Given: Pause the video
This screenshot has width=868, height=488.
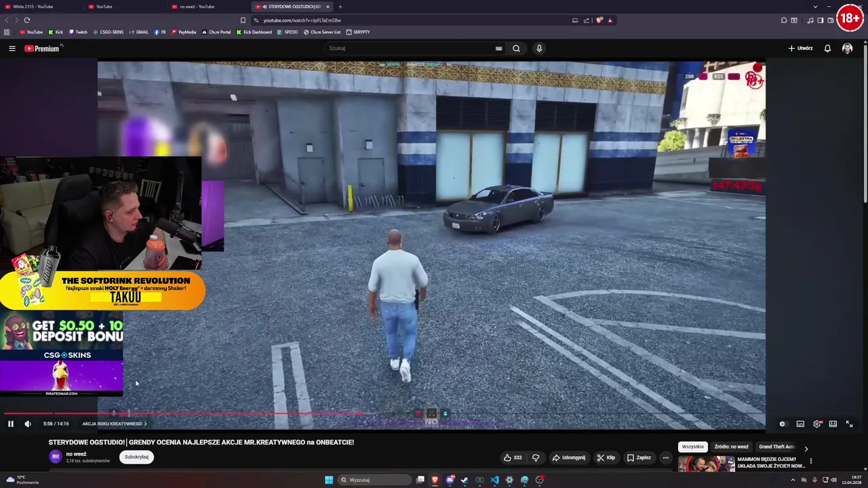Looking at the screenshot, I should (11, 424).
